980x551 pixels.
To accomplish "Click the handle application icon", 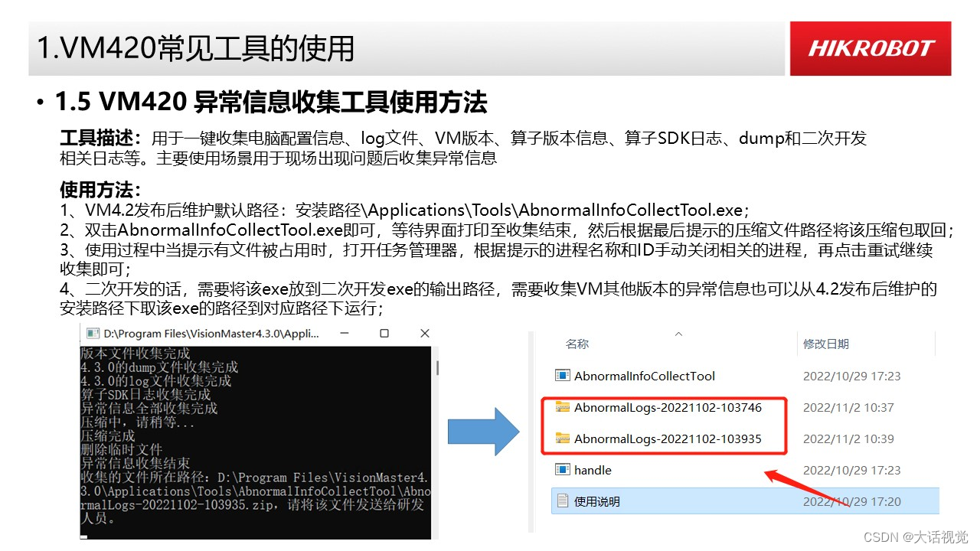I will (x=563, y=470).
